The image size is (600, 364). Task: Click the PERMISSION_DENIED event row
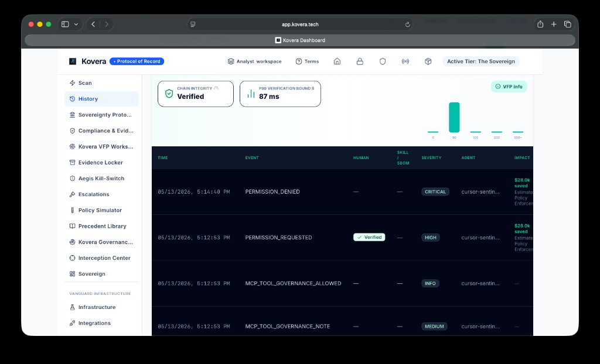342,192
